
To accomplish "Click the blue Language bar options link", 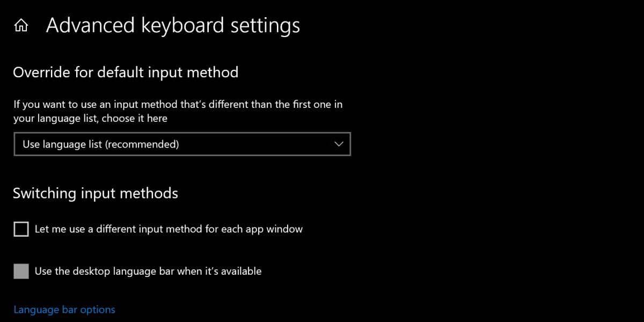I will (x=64, y=309).
